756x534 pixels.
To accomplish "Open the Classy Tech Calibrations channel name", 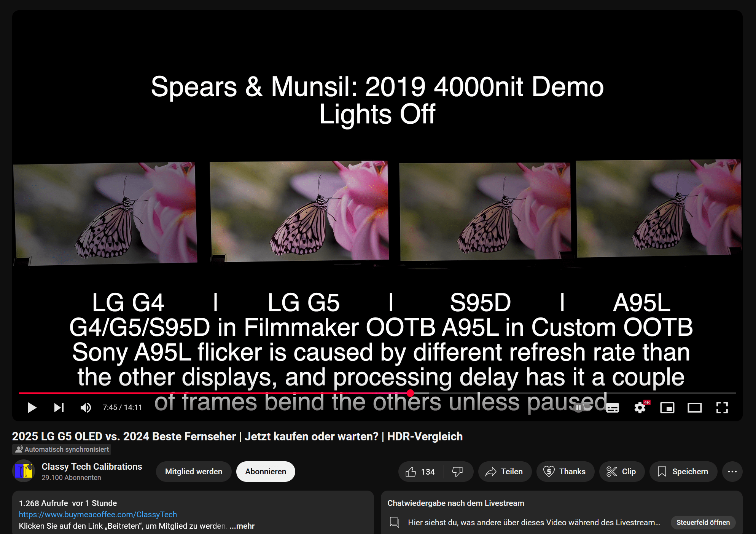I will click(92, 467).
